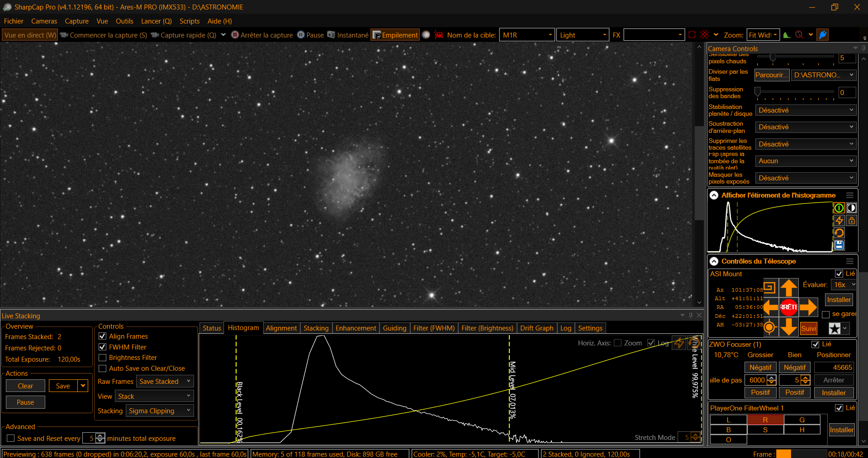This screenshot has width=868, height=458.
Task: Pin the Live Stacking panel
Action: pos(691,315)
